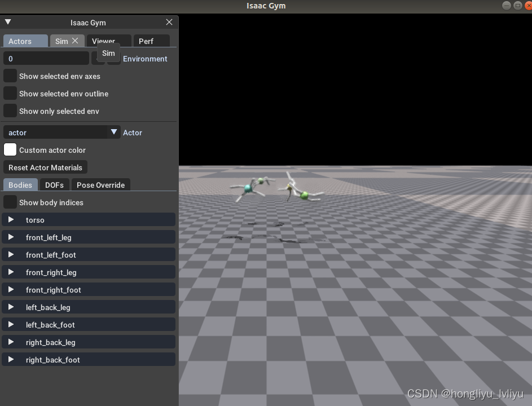Select the DOFs tab
Viewport: 532px width, 406px height.
54,185
